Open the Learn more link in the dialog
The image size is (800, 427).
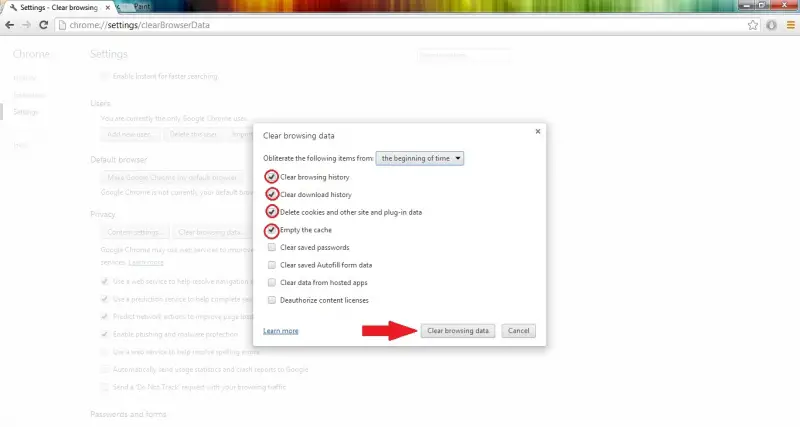coord(281,331)
